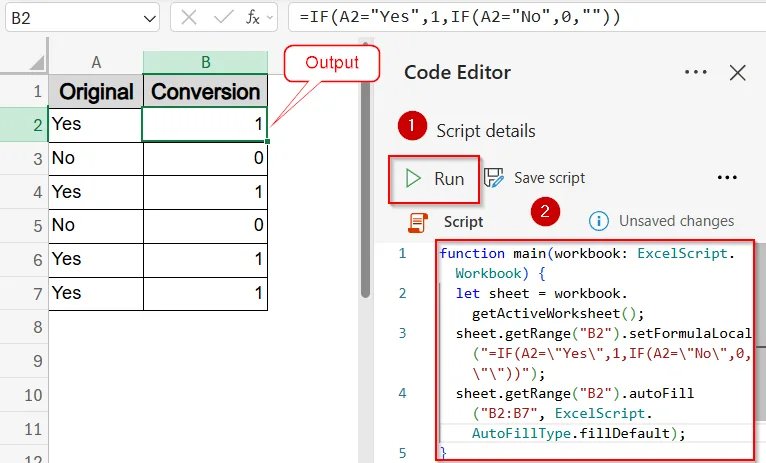This screenshot has height=463, width=766.
Task: Click the formula bar containing the IF formula
Action: click(527, 18)
